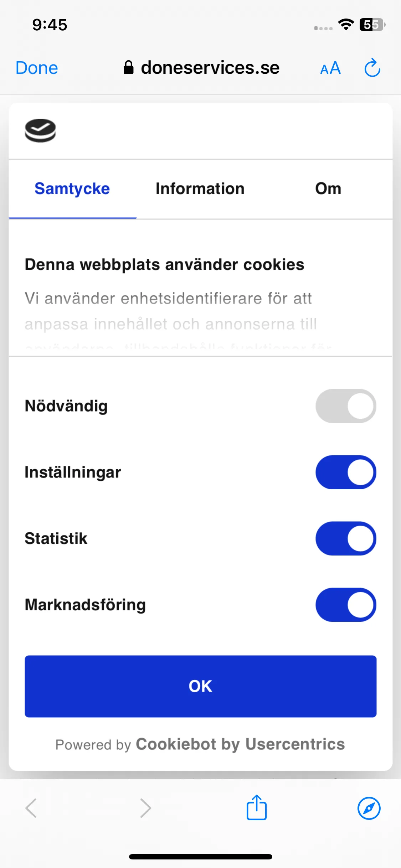
Task: Tap the share icon in bottom toolbar
Action: (x=257, y=807)
